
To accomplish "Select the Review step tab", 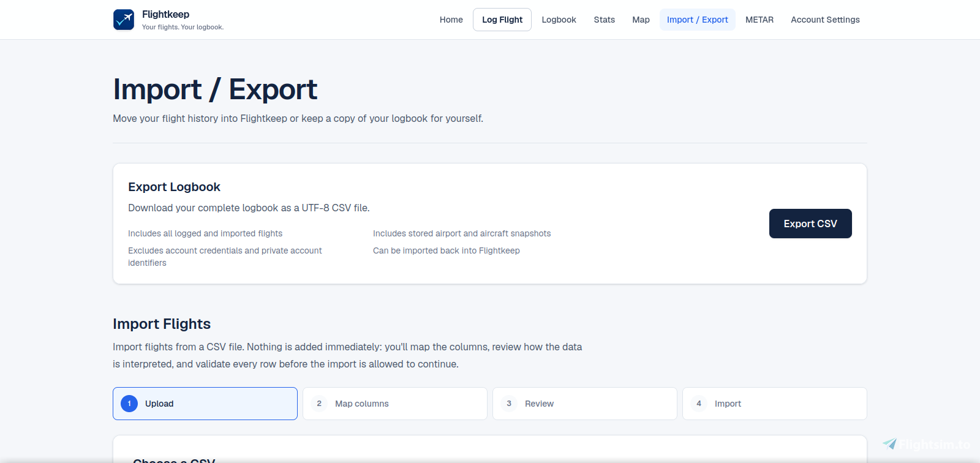I will 585,404.
